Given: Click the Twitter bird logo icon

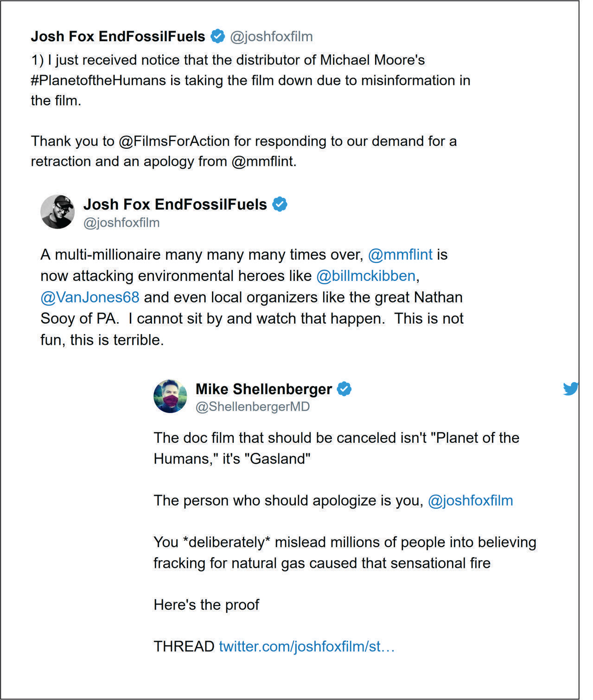Looking at the screenshot, I should (570, 388).
